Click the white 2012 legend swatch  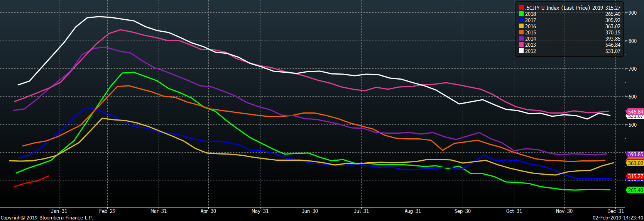pyautogui.click(x=521, y=51)
